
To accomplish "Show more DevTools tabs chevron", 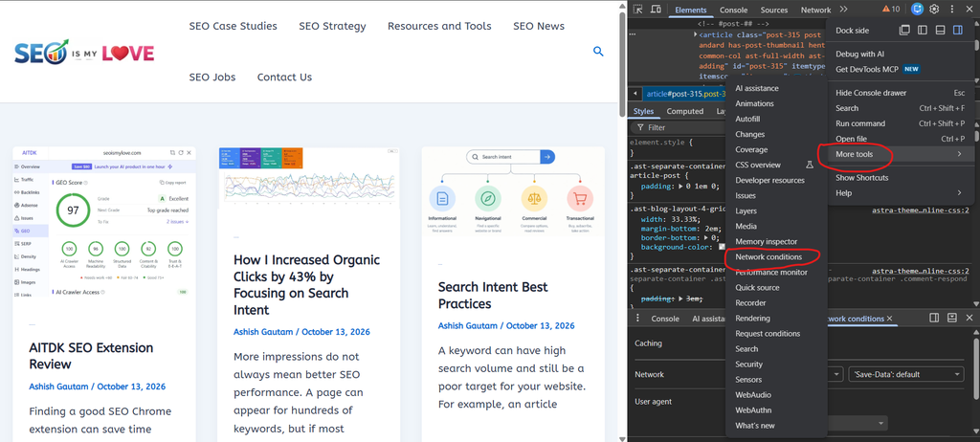I will (x=843, y=10).
